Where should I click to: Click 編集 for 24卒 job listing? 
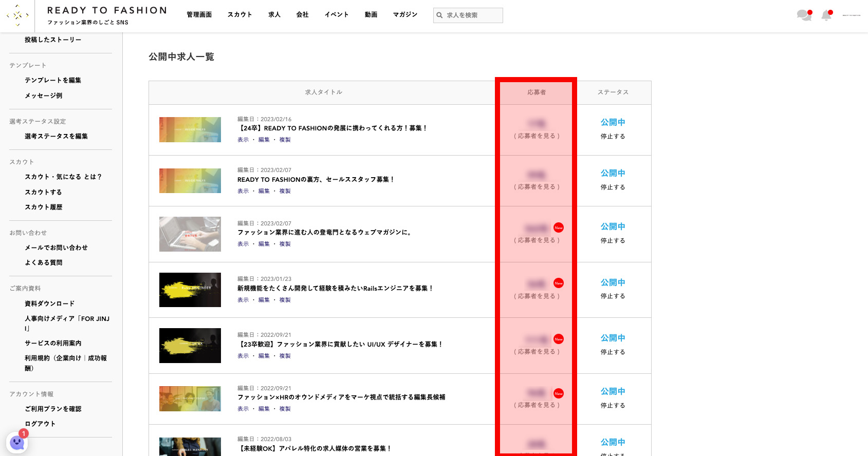point(264,140)
